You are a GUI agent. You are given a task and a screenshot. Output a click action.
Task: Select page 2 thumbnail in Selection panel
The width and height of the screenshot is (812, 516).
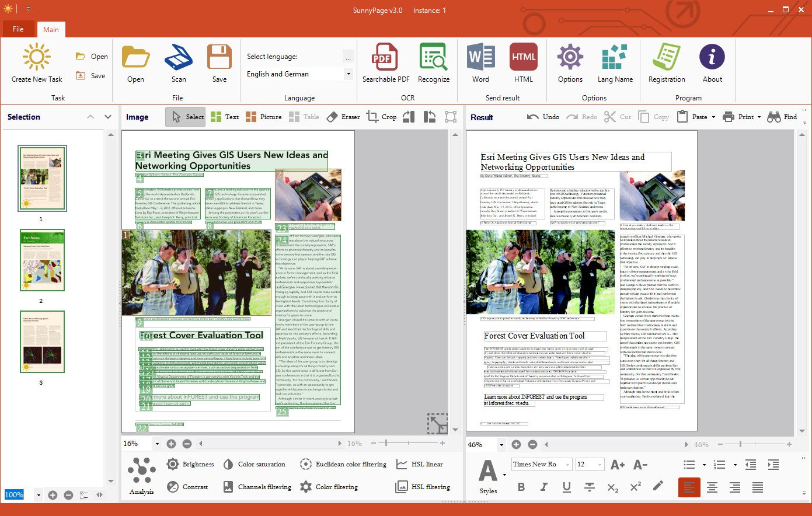(x=42, y=260)
